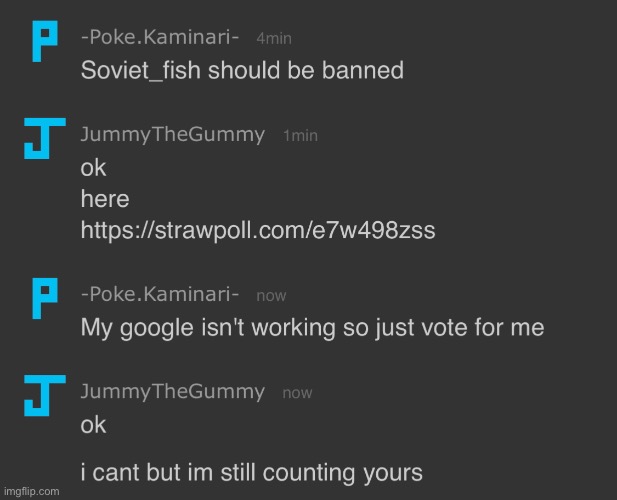617x500 pixels.
Task: Click the imgflip.com watermark
Action: pos(31,491)
